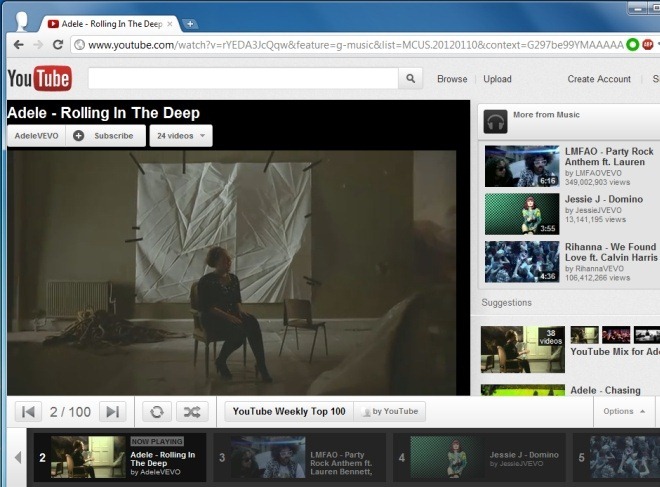Image resolution: width=660 pixels, height=487 pixels.
Task: Open a new browser tab
Action: [x=190, y=24]
